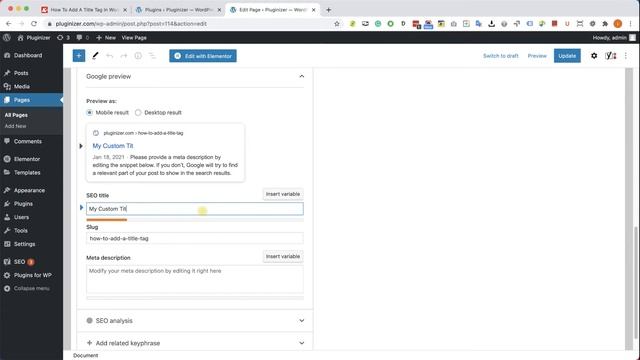Click the Edit with Elementor button

(x=203, y=56)
